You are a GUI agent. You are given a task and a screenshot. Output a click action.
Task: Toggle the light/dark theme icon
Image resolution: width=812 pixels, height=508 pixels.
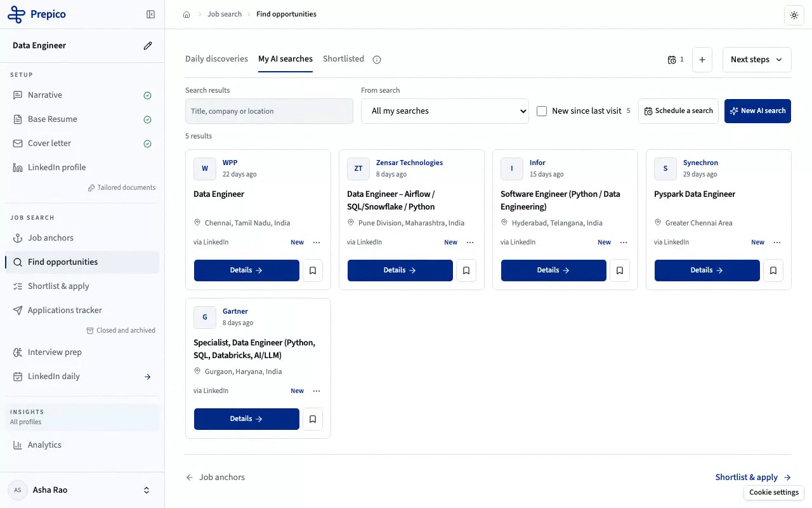[794, 15]
